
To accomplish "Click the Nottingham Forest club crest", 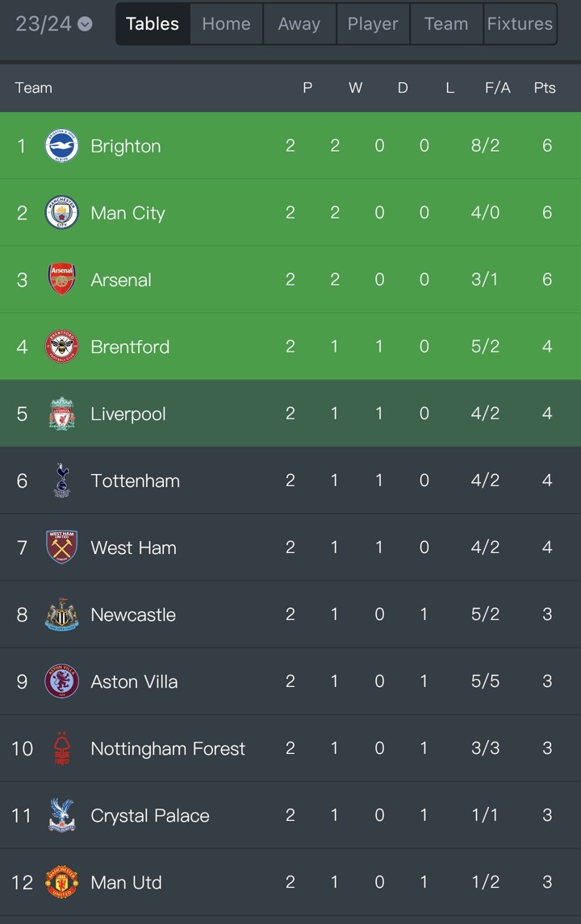I will [61, 748].
